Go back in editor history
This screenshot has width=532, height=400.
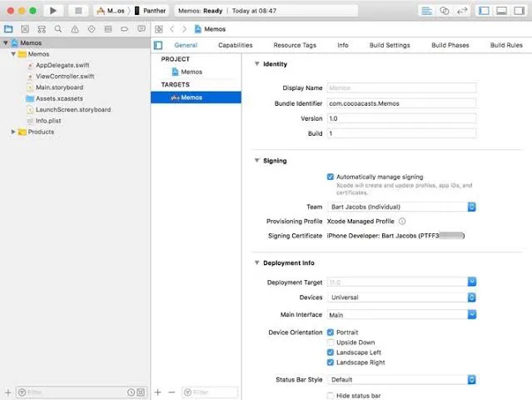172,29
